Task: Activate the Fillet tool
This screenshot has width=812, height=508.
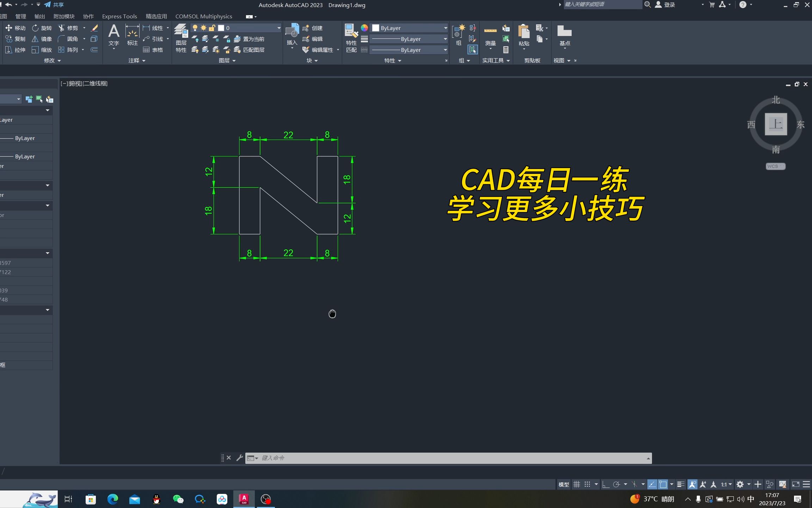Action: pyautogui.click(x=72, y=39)
